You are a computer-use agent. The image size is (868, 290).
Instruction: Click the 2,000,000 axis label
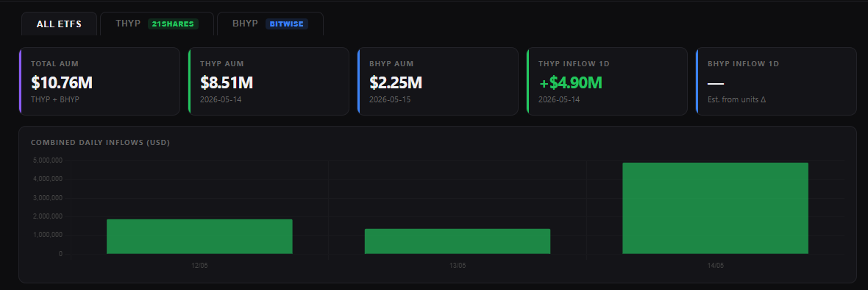[48, 216]
